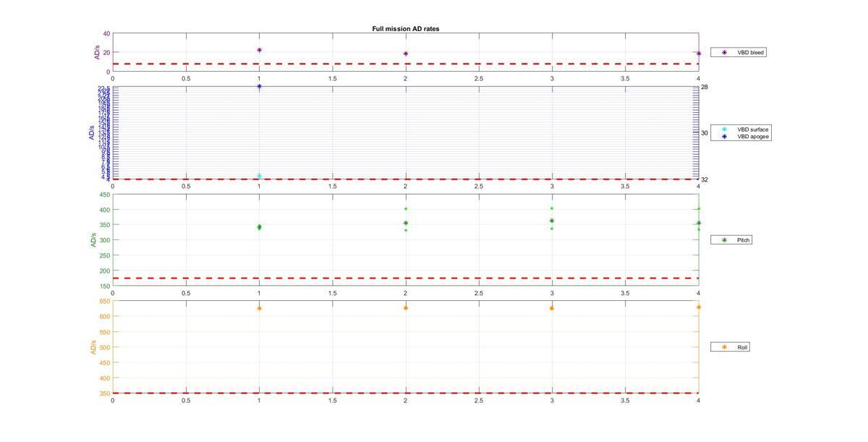The width and height of the screenshot is (868, 442).
Task: Pick the large Pitch star marker at x=1
Action: pyautogui.click(x=259, y=227)
